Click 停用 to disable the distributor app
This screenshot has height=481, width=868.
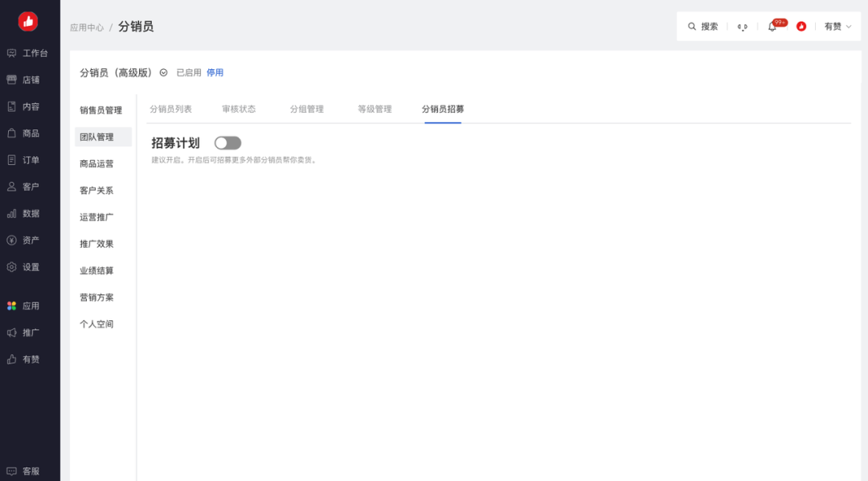214,72
